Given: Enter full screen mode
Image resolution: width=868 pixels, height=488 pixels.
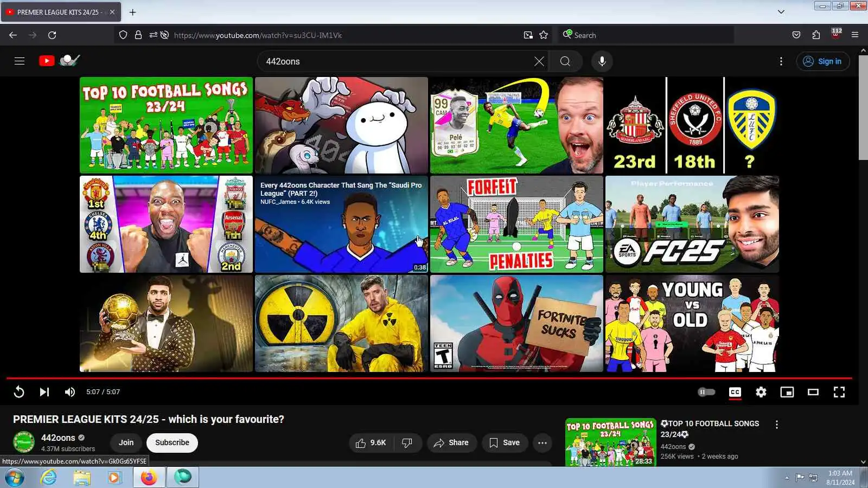Looking at the screenshot, I should pyautogui.click(x=839, y=392).
